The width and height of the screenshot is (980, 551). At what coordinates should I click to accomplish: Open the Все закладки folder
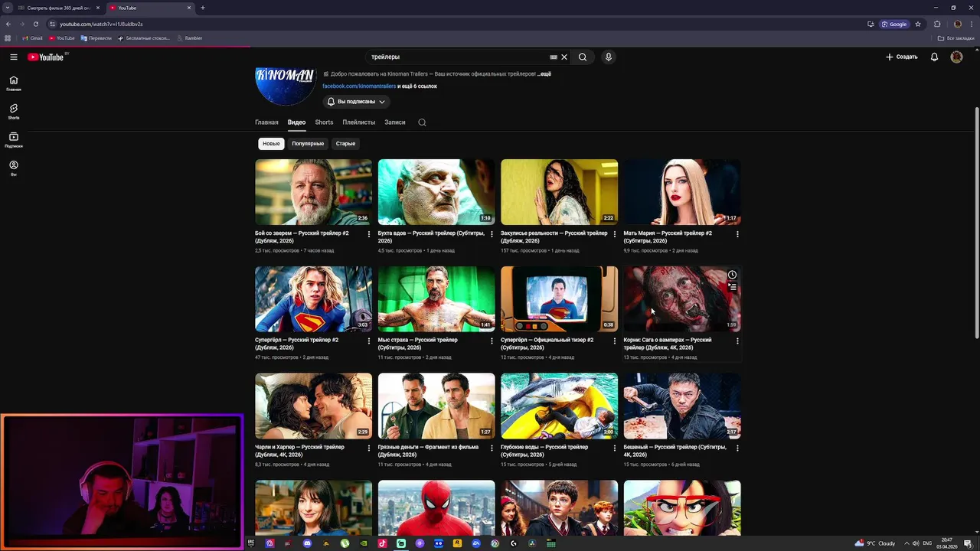pyautogui.click(x=956, y=38)
